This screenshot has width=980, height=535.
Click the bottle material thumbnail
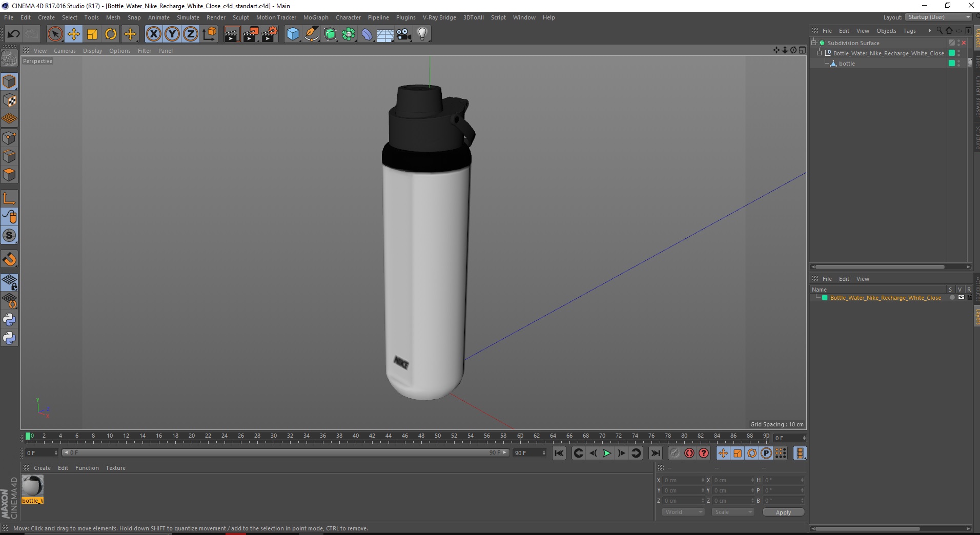(32, 485)
